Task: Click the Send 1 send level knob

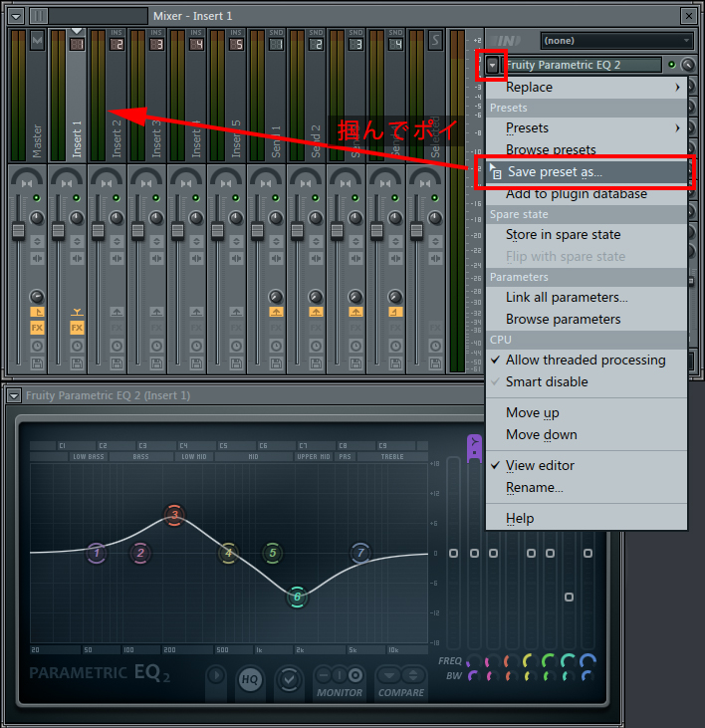Action: point(276,297)
